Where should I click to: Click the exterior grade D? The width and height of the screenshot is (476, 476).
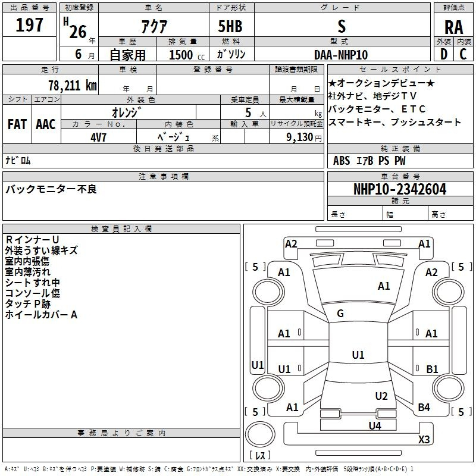point(444,54)
